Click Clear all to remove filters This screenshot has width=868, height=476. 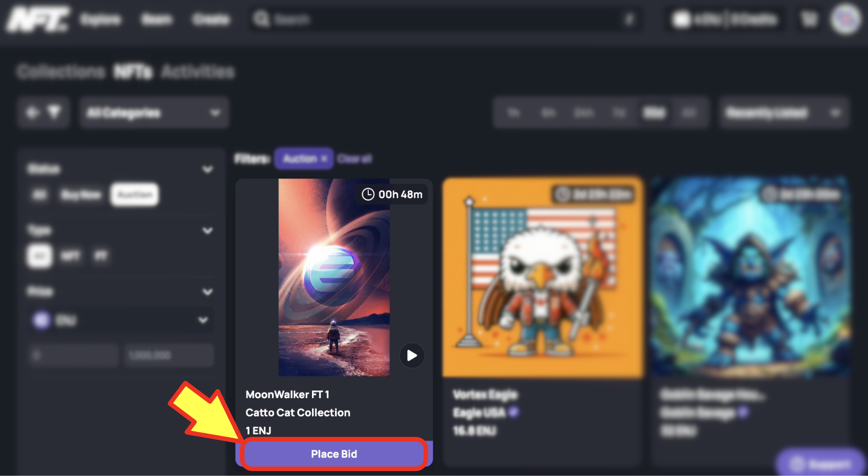354,158
